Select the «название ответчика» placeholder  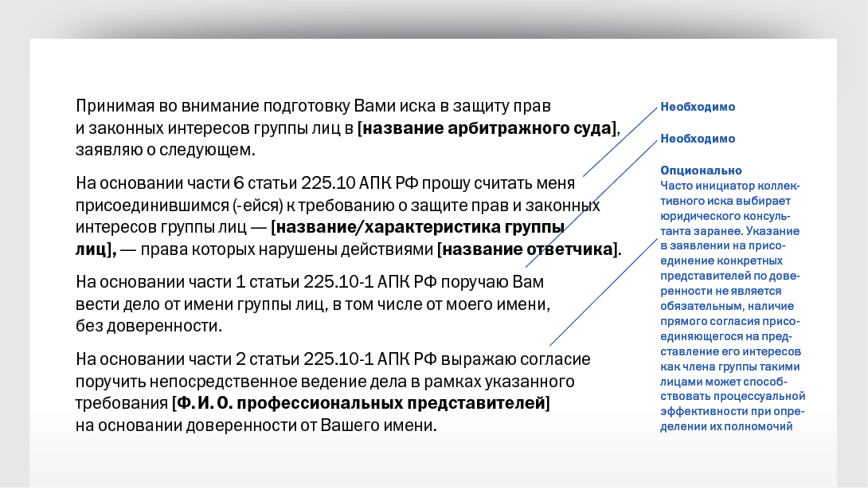527,249
